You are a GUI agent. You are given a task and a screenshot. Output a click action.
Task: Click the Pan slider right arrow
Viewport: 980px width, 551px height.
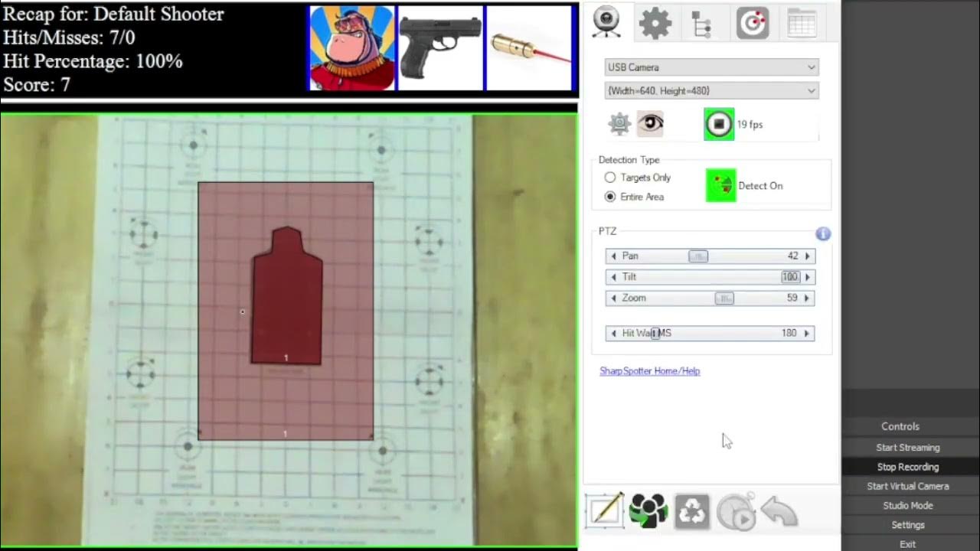tap(807, 256)
